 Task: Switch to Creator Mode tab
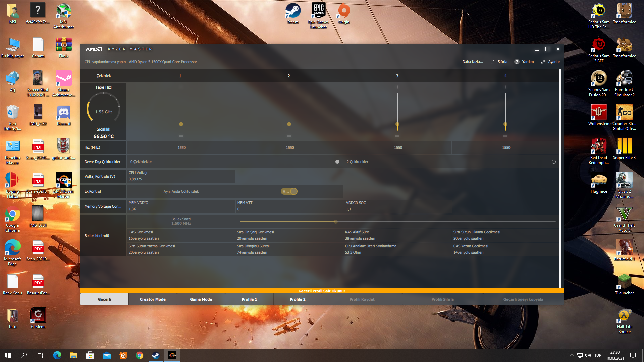coord(153,299)
